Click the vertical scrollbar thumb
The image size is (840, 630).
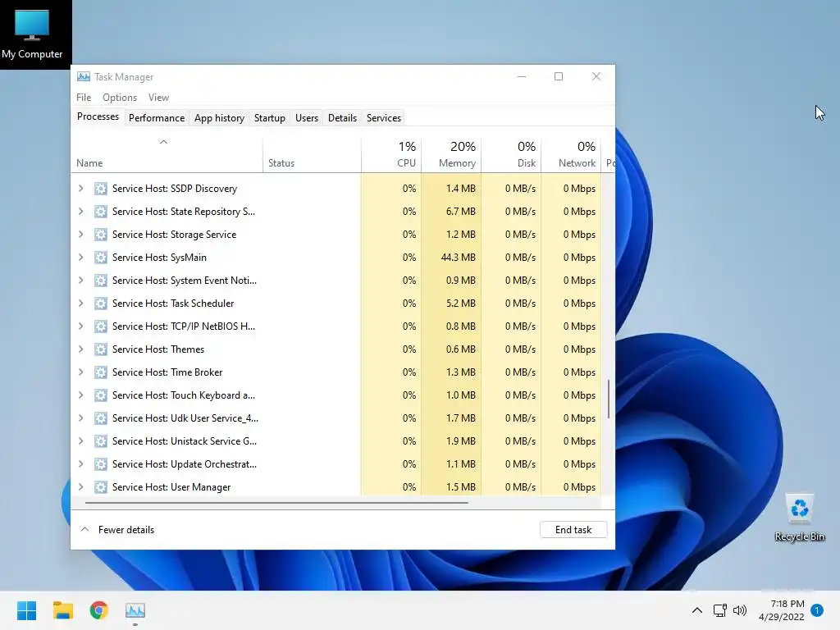pyautogui.click(x=609, y=399)
